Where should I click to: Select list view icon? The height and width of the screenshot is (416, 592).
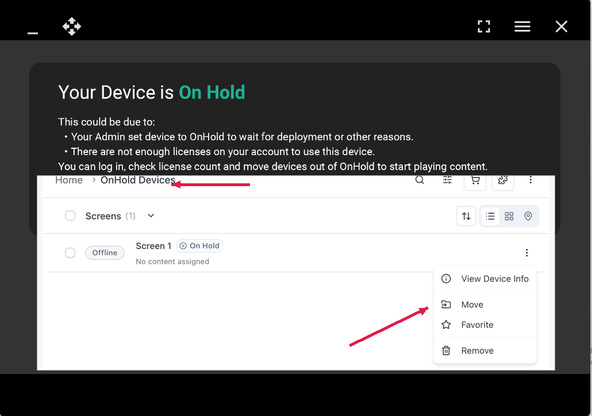tap(490, 216)
